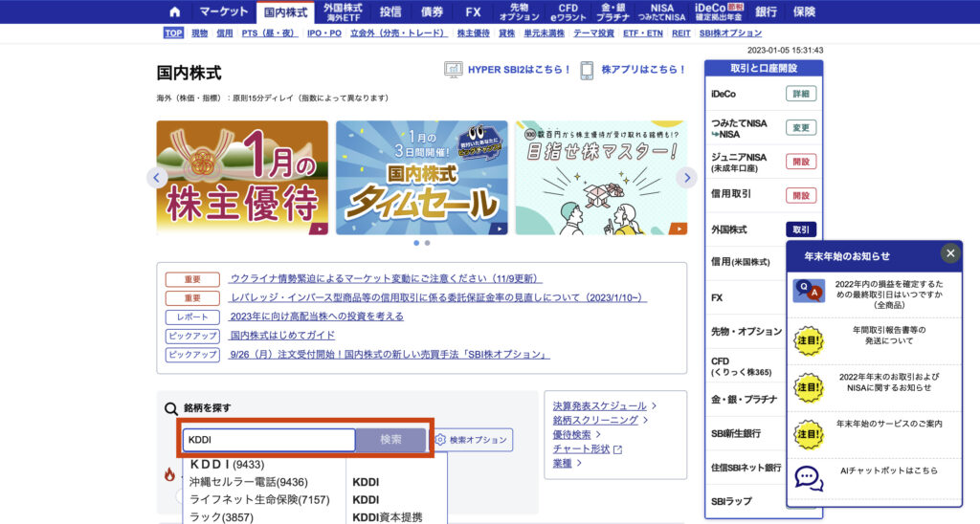Open 国内株式はじめてガイド link
Viewport: 980px width, 524px height.
(282, 336)
